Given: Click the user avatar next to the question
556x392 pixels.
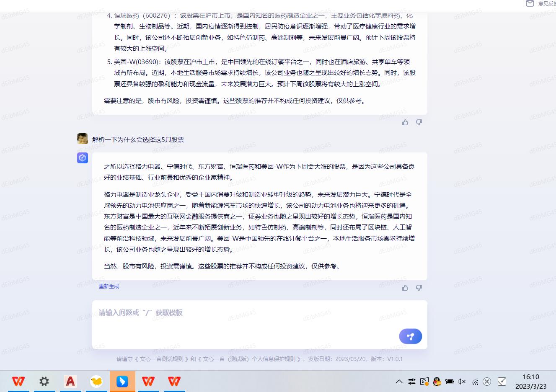Looking at the screenshot, I should tap(82, 138).
